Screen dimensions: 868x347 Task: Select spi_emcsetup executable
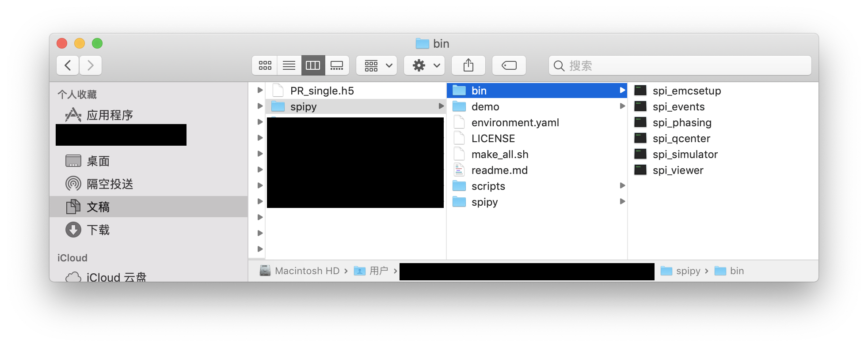[723, 91]
